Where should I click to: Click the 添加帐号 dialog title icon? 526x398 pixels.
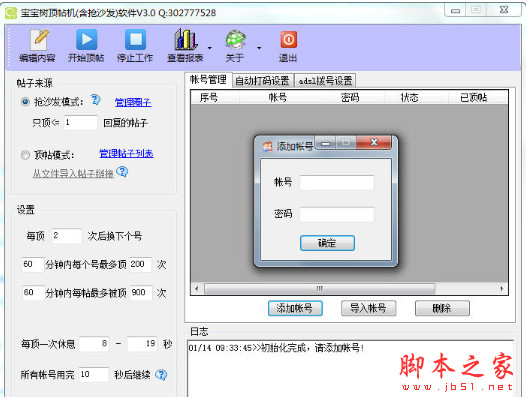(x=267, y=146)
